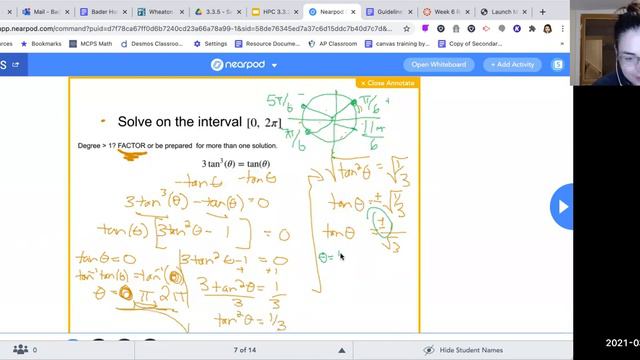Click the blue K extension icon
Screen dimensions: 640x360
tap(517, 29)
